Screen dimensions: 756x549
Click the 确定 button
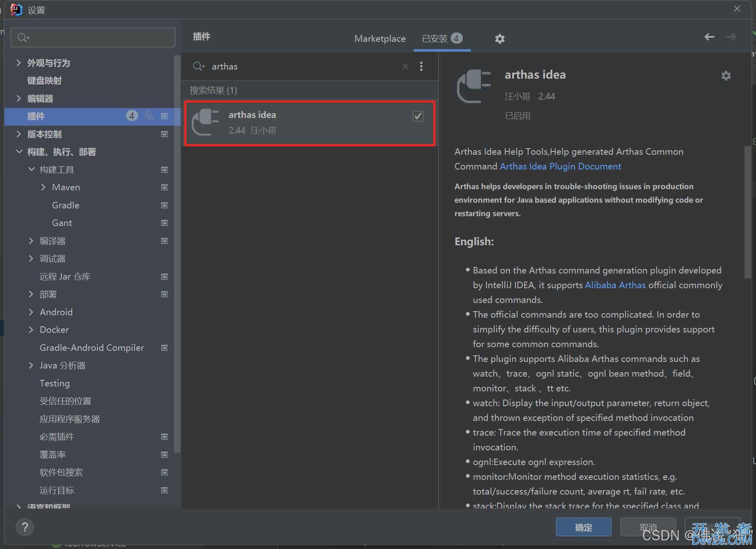[x=583, y=527]
